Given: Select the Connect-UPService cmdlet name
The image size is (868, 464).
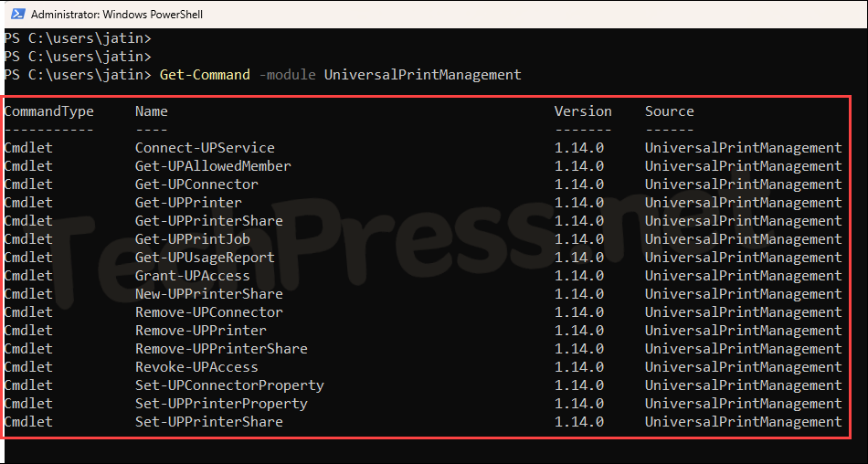Looking at the screenshot, I should point(205,148).
